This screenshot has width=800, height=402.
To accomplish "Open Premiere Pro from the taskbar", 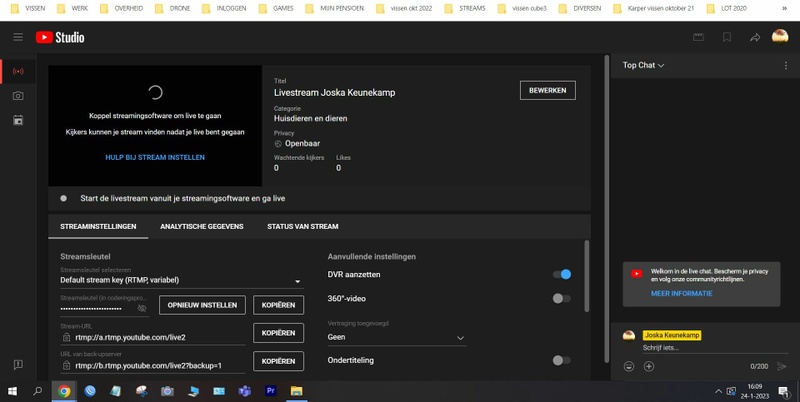I will pyautogui.click(x=270, y=391).
